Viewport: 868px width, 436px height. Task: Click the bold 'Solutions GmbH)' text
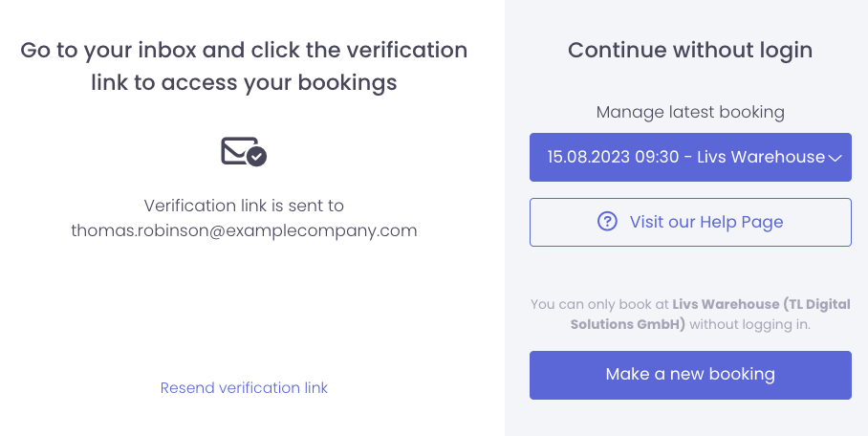[607, 324]
